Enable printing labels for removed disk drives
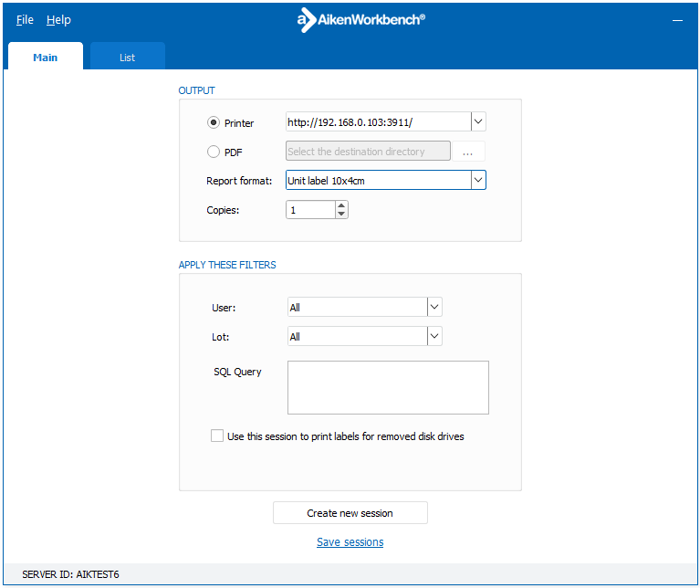Image resolution: width=700 pixels, height=588 pixels. tap(217, 436)
